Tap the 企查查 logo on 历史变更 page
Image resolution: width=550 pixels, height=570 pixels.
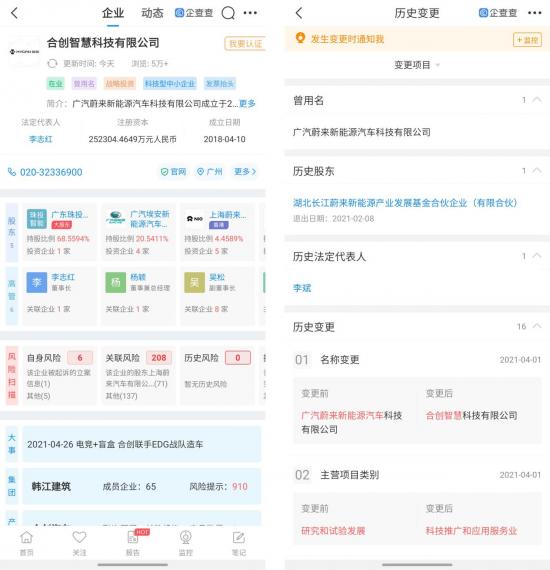tap(498, 13)
